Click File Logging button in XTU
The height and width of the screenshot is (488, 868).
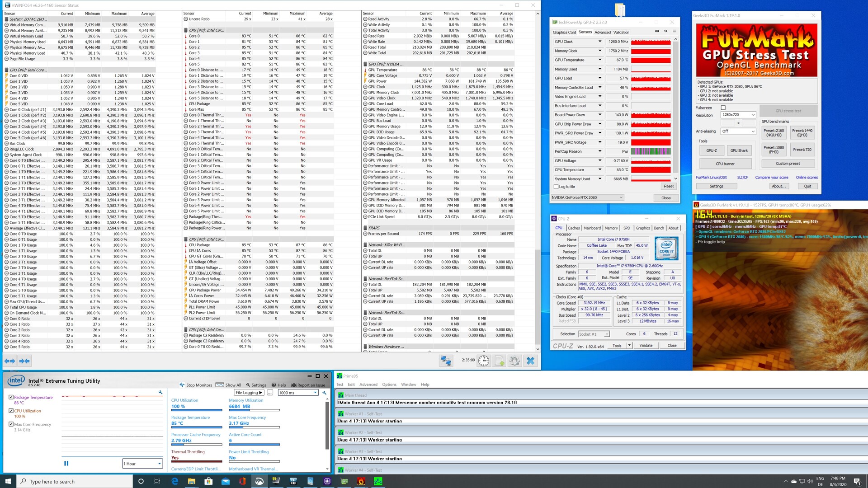point(249,393)
